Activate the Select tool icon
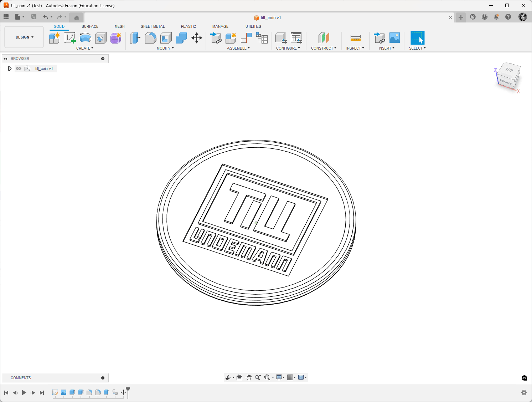This screenshot has width=532, height=402. coord(417,38)
